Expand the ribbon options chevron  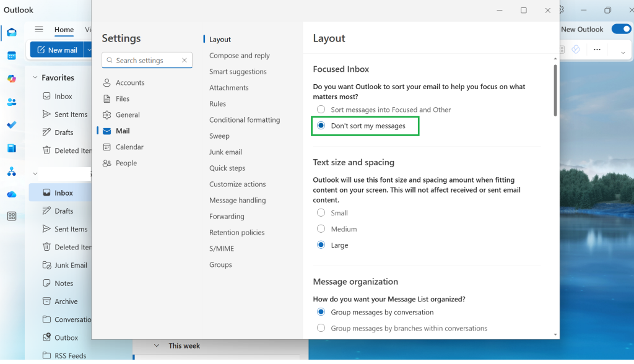pyautogui.click(x=623, y=53)
